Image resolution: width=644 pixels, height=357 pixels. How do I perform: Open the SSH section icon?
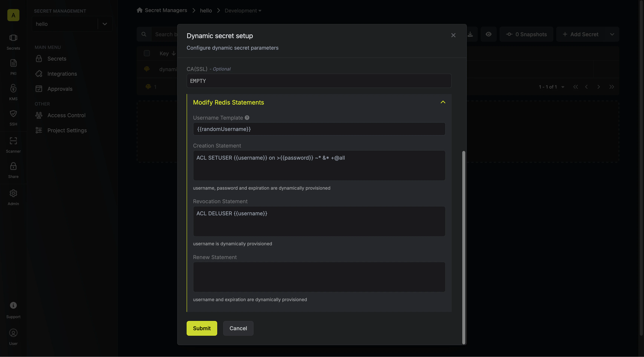pos(13,114)
